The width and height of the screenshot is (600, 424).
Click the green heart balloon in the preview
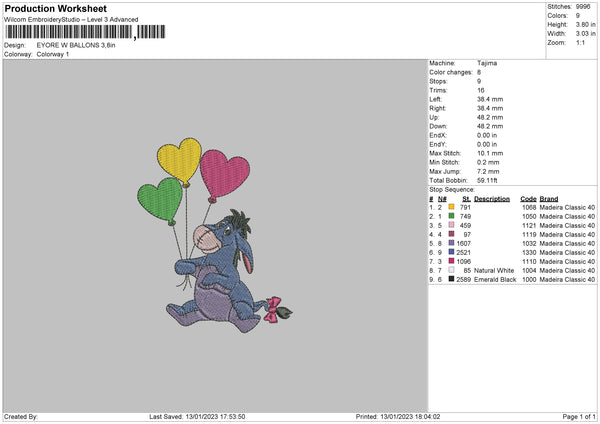(x=161, y=196)
